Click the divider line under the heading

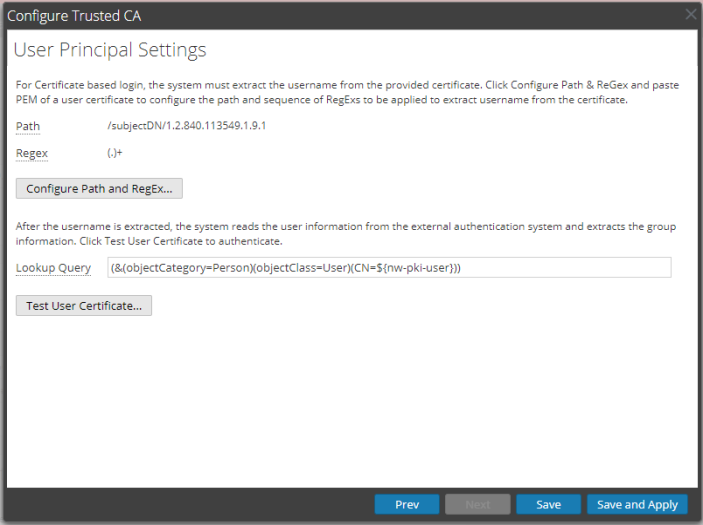pyautogui.click(x=351, y=67)
